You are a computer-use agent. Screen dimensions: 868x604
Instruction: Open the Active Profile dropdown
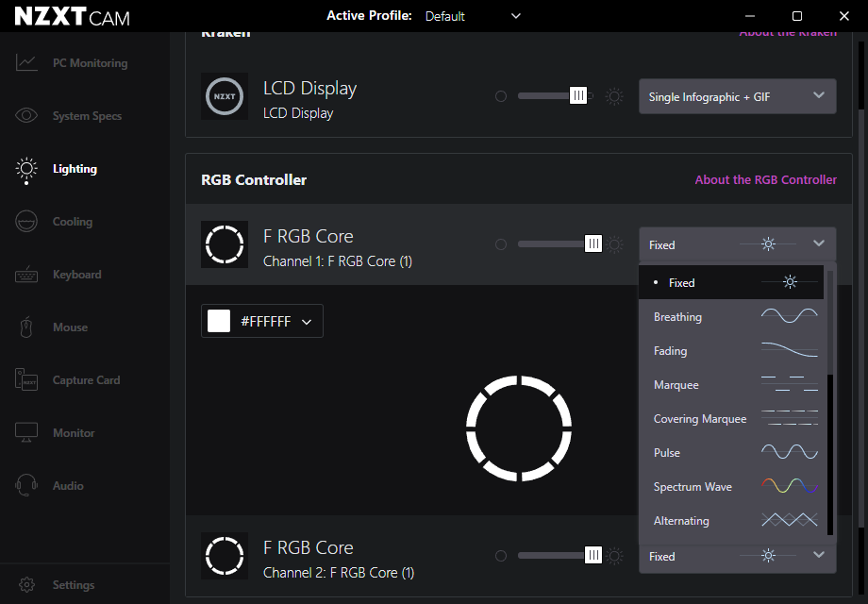(x=473, y=16)
